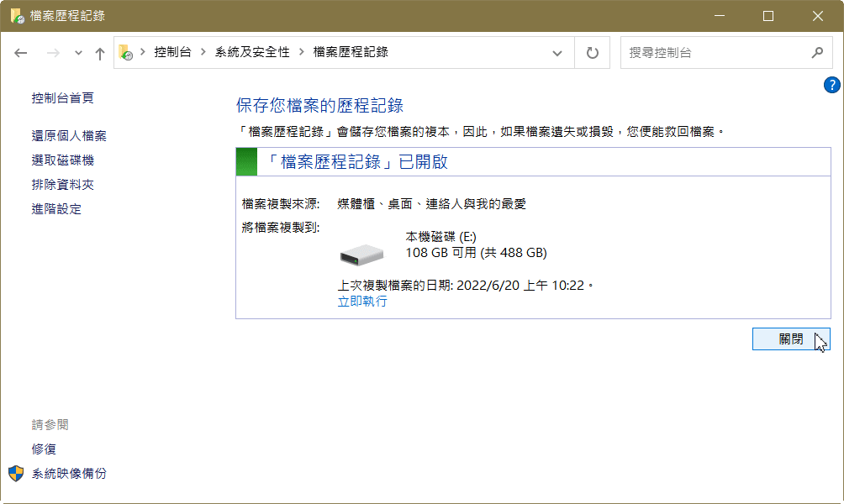Click the File History folder icon in address bar
This screenshot has height=504, width=844.
click(125, 52)
